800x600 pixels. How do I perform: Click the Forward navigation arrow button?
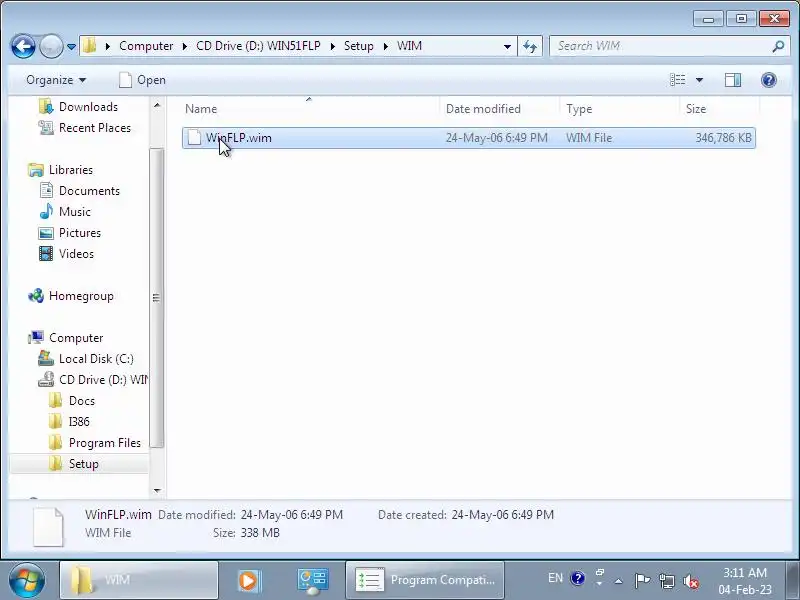tap(51, 46)
